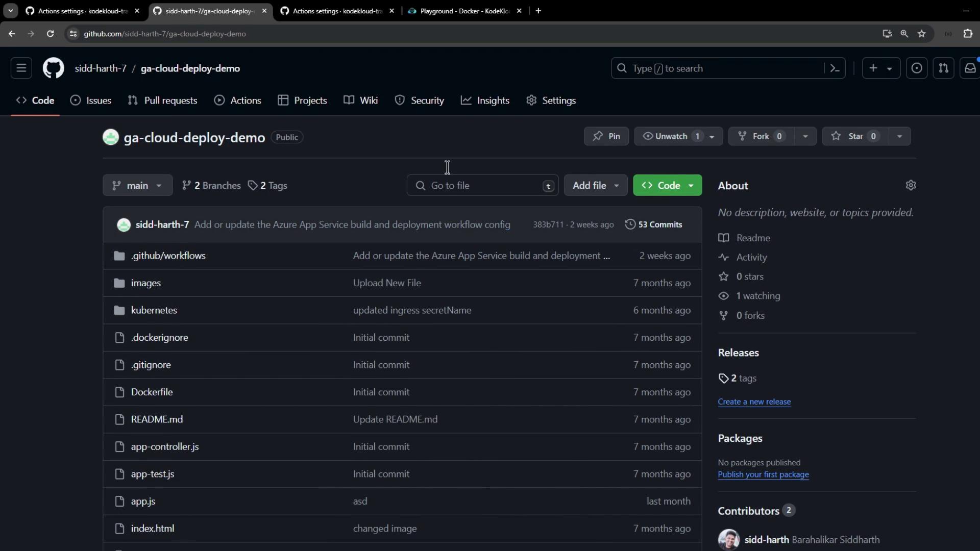This screenshot has height=551, width=980.
Task: Open pull requests header icon
Action: pyautogui.click(x=943, y=68)
